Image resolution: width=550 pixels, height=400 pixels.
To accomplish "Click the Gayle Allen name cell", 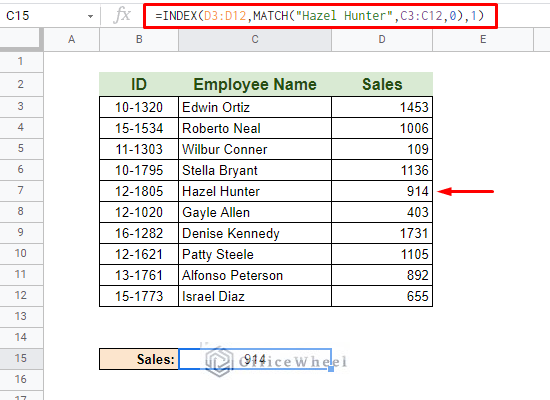I will 255,212.
